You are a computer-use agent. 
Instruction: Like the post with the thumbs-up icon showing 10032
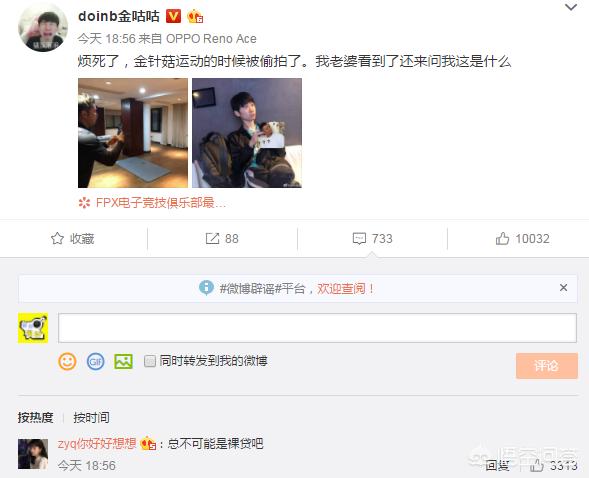502,238
